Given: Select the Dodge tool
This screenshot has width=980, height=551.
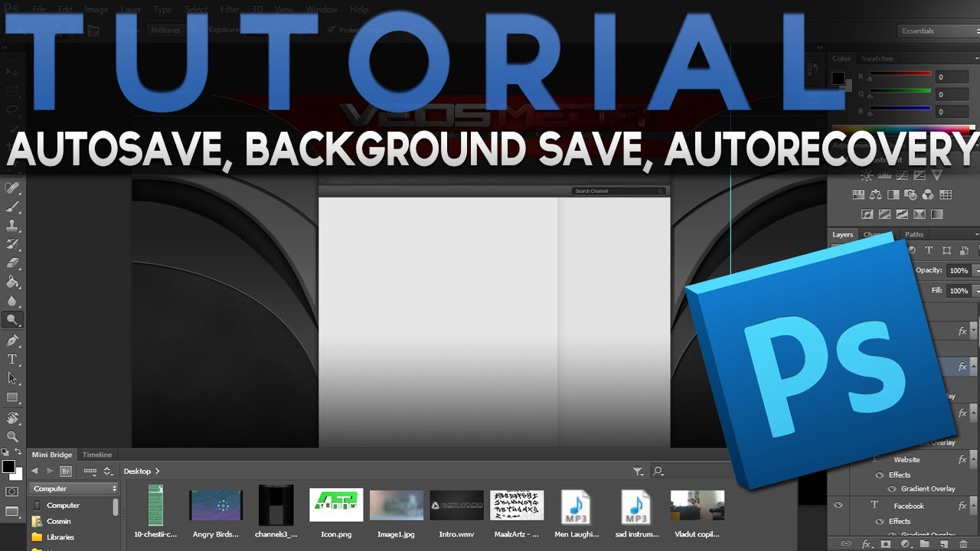Looking at the screenshot, I should (x=12, y=321).
